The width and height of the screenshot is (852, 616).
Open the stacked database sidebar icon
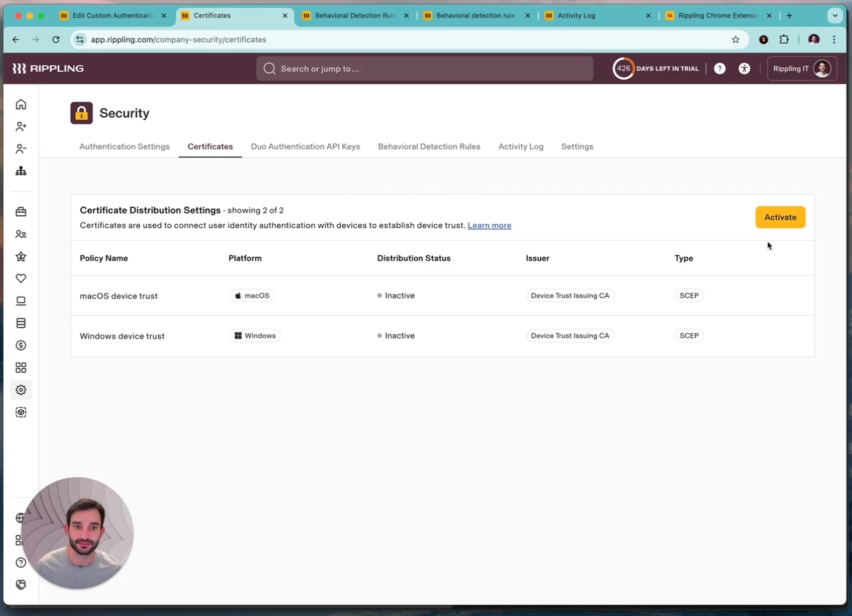[21, 323]
